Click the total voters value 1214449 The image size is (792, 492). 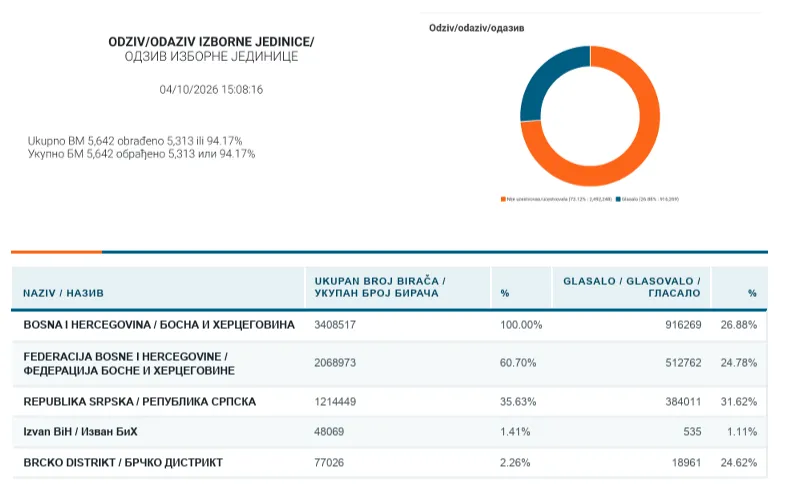click(x=335, y=402)
